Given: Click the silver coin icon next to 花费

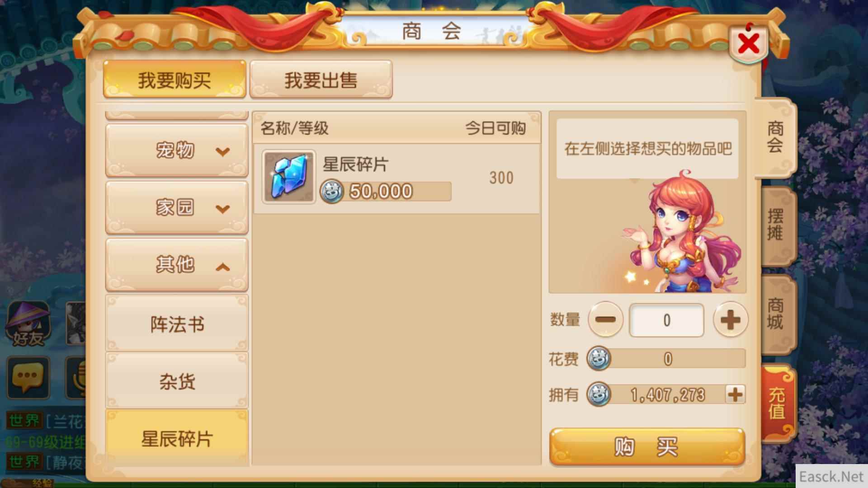Looking at the screenshot, I should pos(599,359).
